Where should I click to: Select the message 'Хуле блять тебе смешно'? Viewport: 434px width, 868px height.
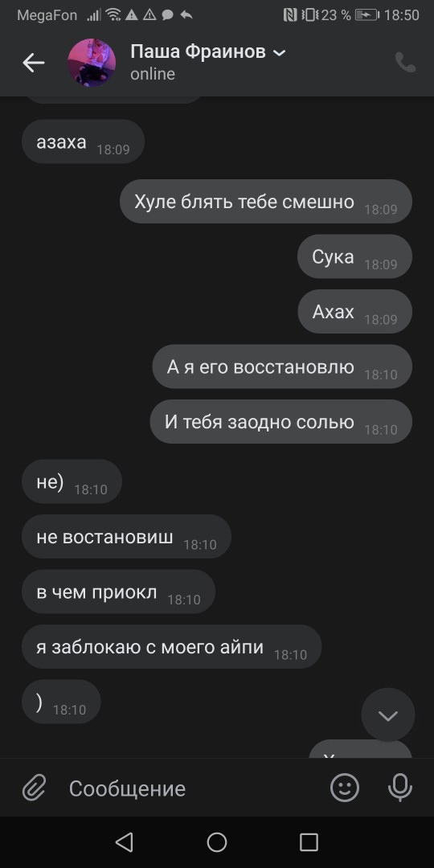coord(266,202)
